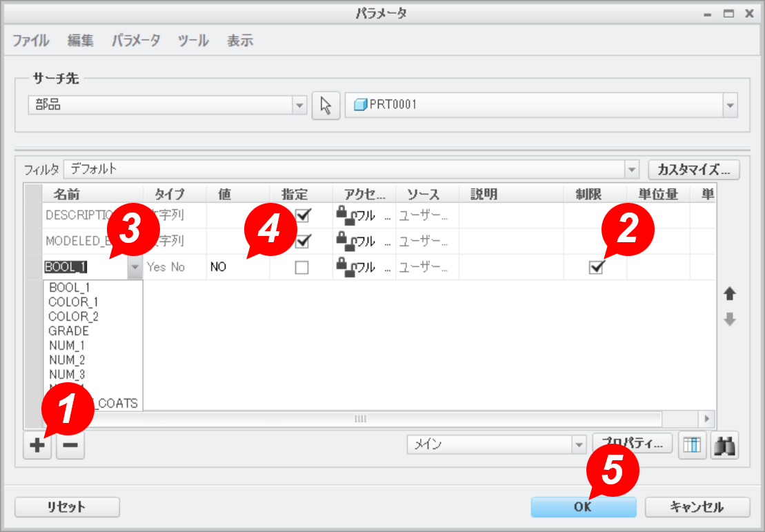
Task: Click the OK button
Action: 583,507
